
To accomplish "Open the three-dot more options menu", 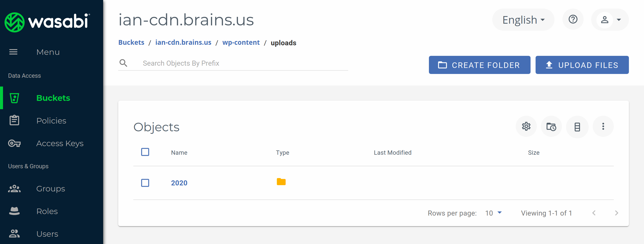I will pyautogui.click(x=603, y=126).
